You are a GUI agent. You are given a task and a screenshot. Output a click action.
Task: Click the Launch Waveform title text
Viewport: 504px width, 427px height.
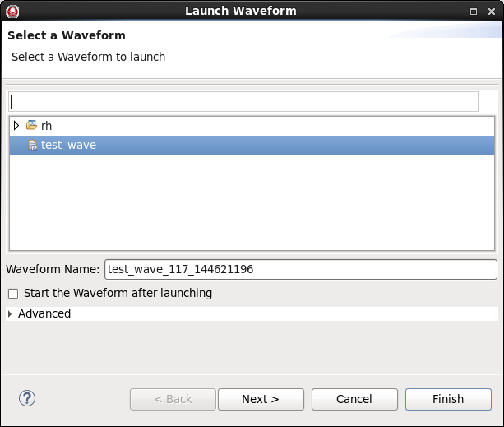[241, 11]
